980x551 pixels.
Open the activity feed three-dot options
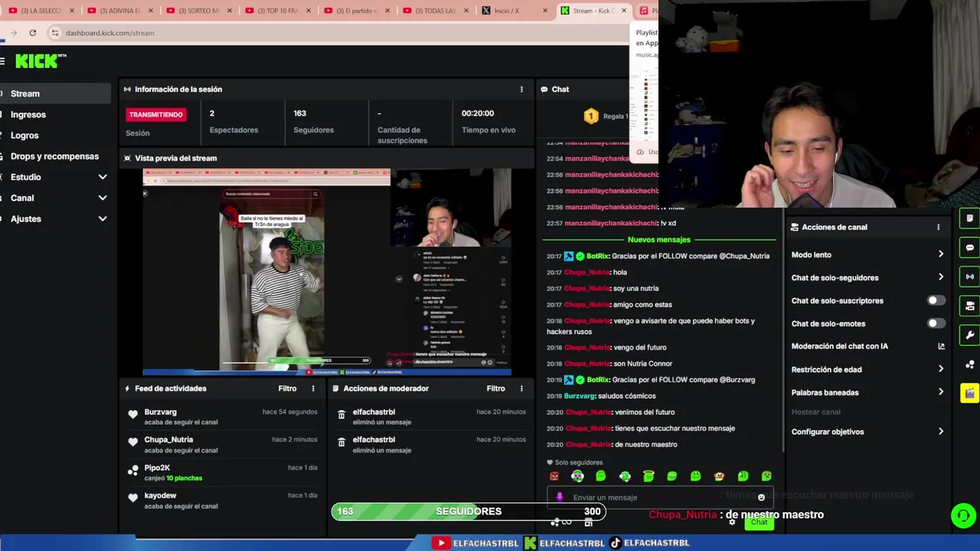pos(312,389)
